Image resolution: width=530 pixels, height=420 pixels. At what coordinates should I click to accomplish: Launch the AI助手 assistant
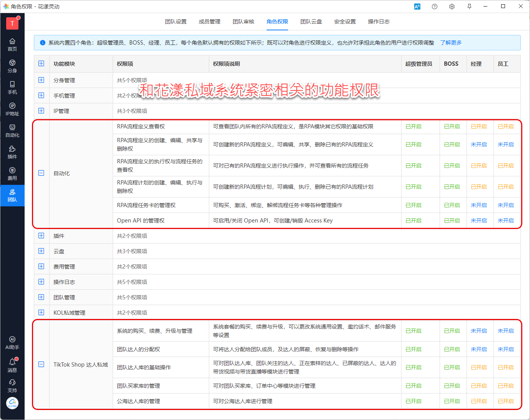coord(12,343)
